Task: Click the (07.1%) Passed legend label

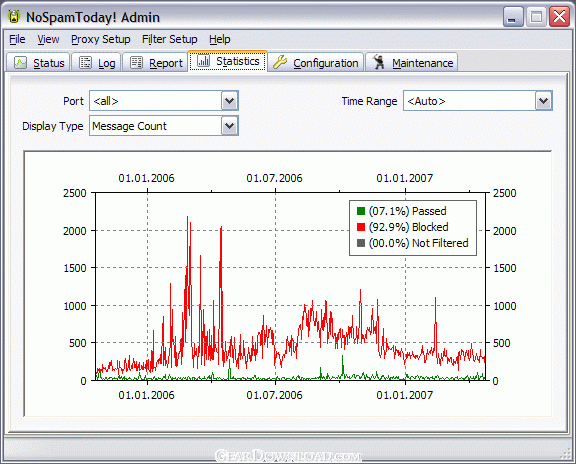Action: pyautogui.click(x=408, y=211)
